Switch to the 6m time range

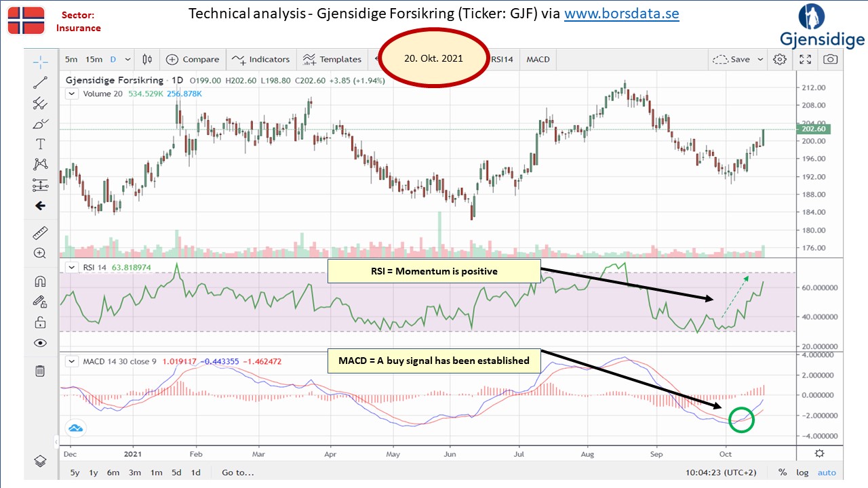pyautogui.click(x=113, y=472)
